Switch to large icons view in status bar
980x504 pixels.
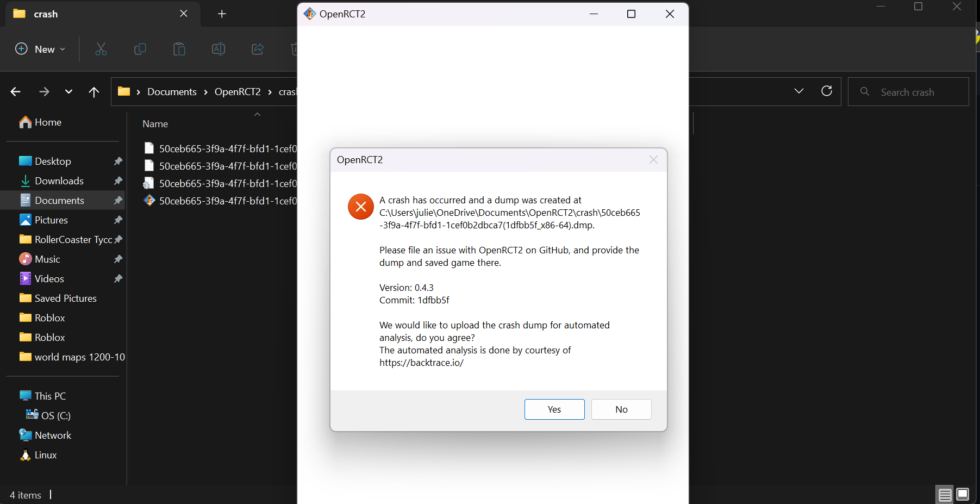(x=963, y=494)
